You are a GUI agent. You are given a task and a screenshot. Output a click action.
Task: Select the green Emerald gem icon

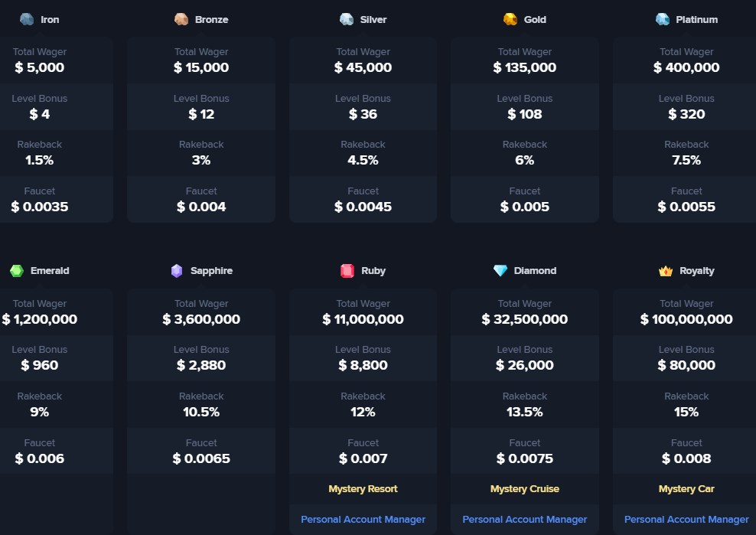pyautogui.click(x=17, y=271)
